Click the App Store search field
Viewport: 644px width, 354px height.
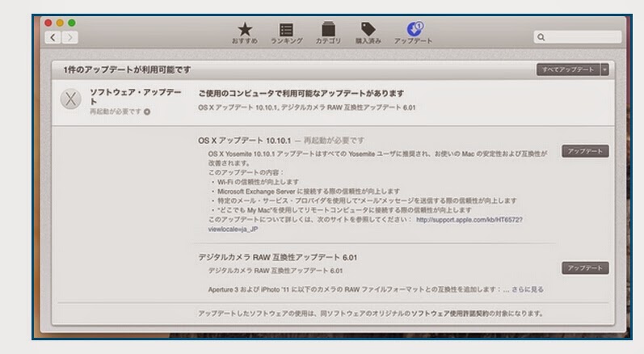[578, 37]
